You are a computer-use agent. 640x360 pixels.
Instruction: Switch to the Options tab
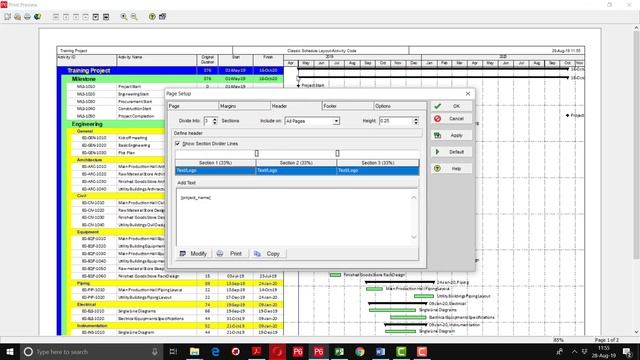pyautogui.click(x=399, y=106)
